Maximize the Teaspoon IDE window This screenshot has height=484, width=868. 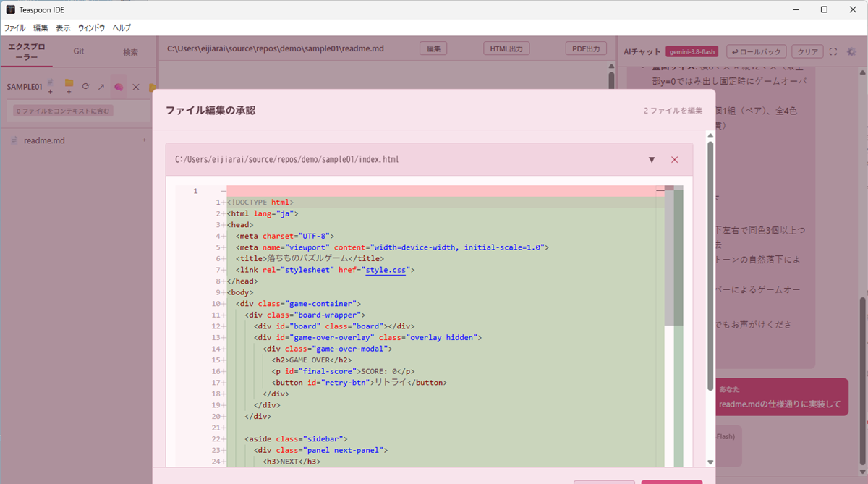tap(824, 9)
